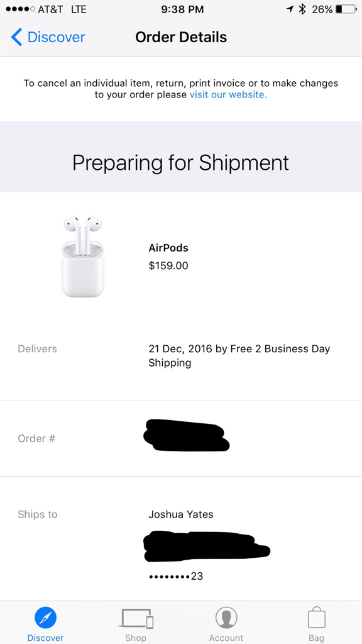Tap the Account profile icon
Viewport: 362px width, 644px height.
pos(226,618)
